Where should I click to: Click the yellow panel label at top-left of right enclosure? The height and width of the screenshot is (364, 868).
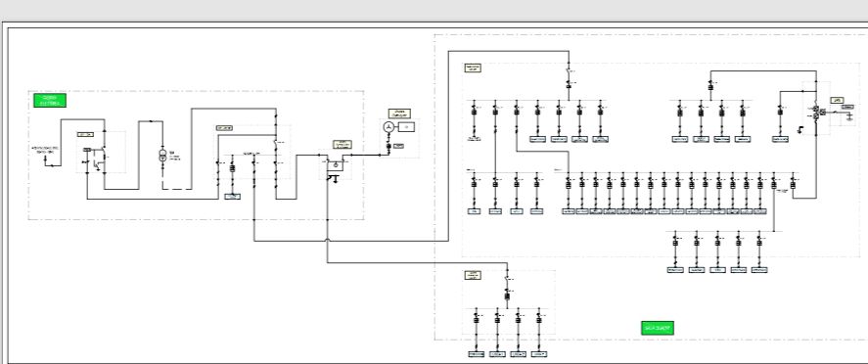[473, 68]
